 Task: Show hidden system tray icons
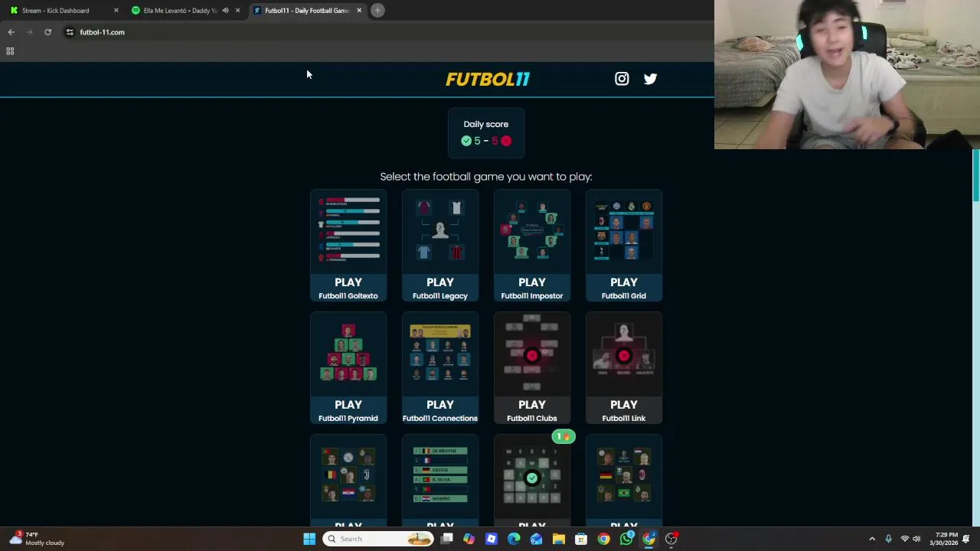tap(872, 539)
